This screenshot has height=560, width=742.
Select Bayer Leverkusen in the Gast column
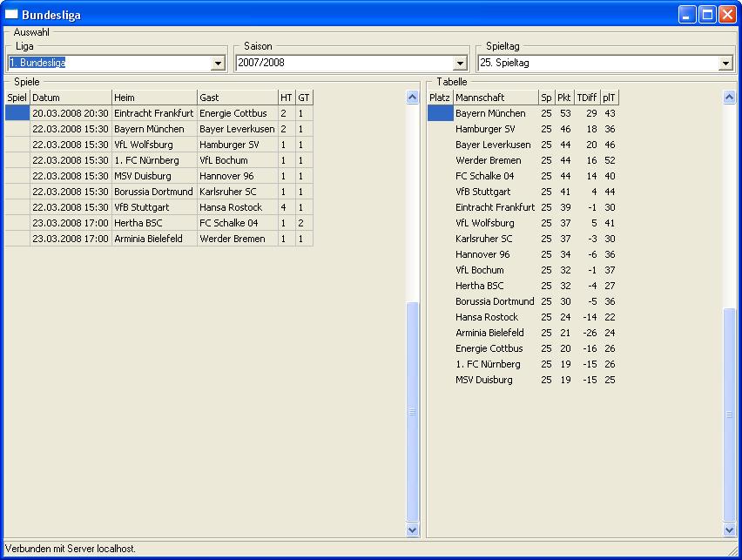click(x=238, y=129)
